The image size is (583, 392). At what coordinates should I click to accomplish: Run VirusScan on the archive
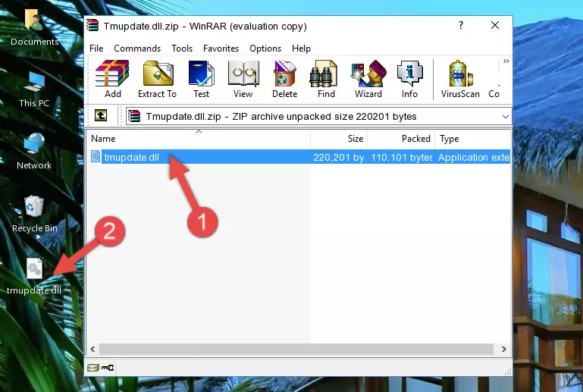click(x=460, y=79)
